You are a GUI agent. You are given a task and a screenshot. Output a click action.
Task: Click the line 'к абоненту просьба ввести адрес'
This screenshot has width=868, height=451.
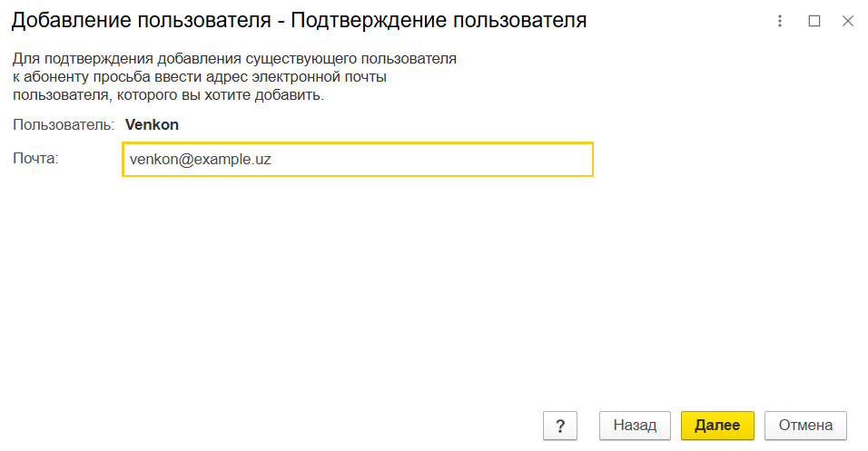click(200, 77)
